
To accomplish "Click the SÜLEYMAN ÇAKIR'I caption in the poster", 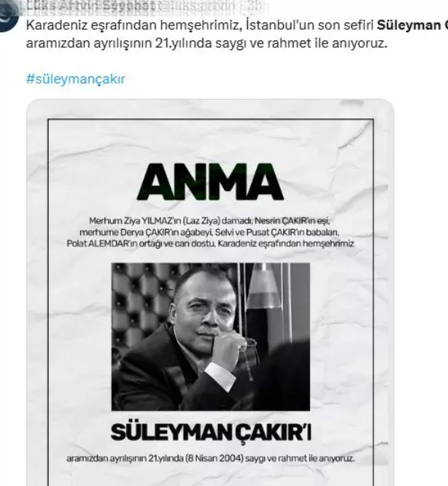I will tap(211, 432).
